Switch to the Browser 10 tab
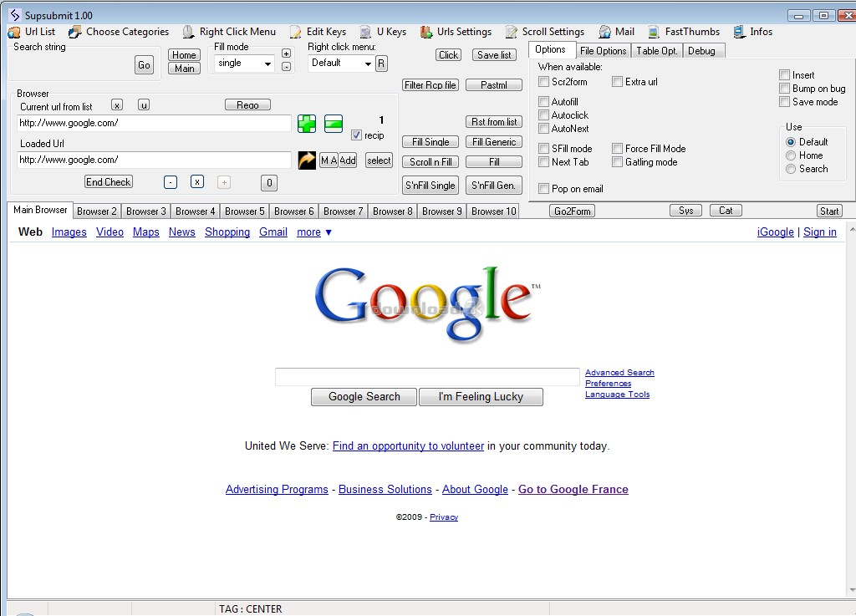Viewport: 856px width, 616px height. click(x=493, y=211)
